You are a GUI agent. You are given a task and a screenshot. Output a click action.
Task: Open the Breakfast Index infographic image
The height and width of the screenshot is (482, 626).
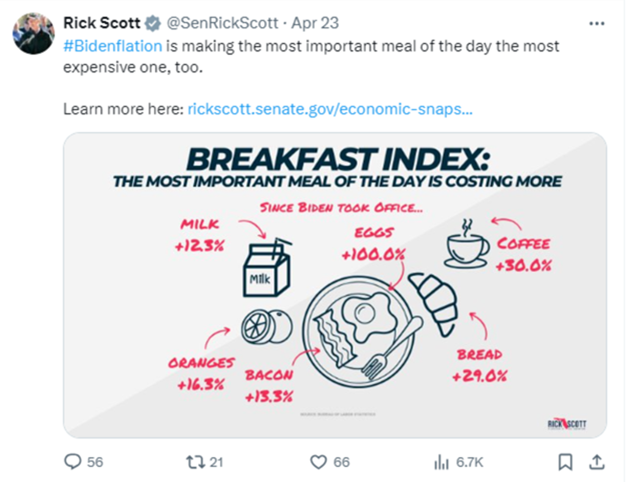click(335, 285)
